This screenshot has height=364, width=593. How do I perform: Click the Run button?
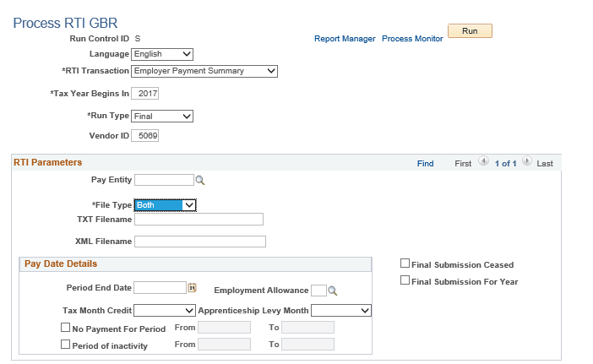[x=470, y=31]
